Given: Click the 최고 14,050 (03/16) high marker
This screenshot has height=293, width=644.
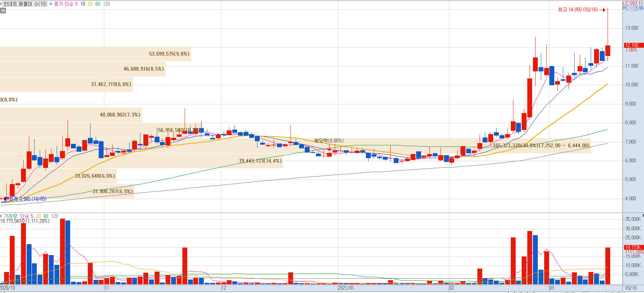Looking at the screenshot, I should coord(581,10).
